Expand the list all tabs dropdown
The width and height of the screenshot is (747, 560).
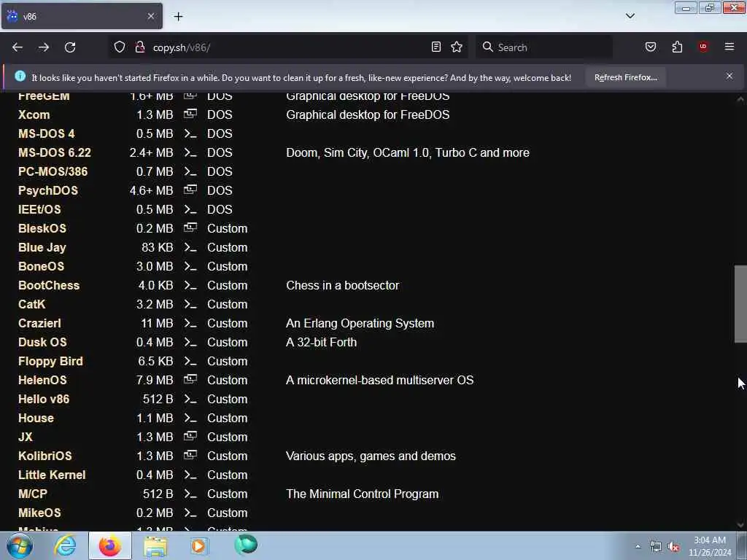tap(630, 16)
